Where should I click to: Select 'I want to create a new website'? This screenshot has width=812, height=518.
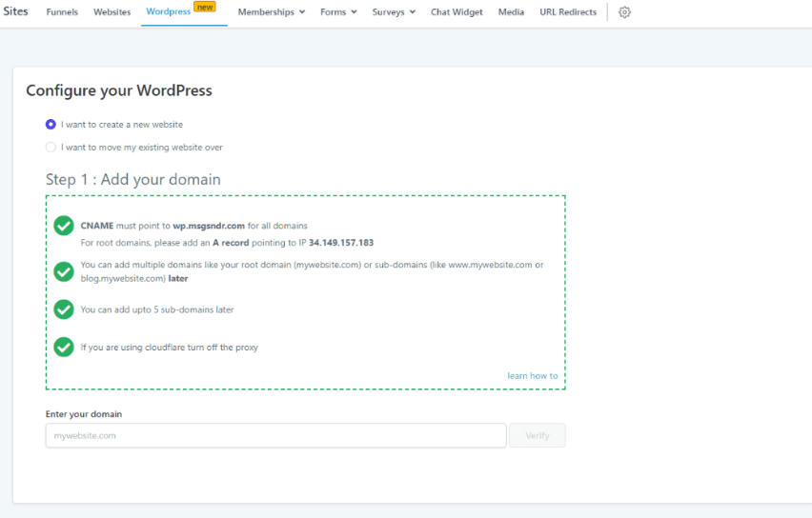pos(51,124)
